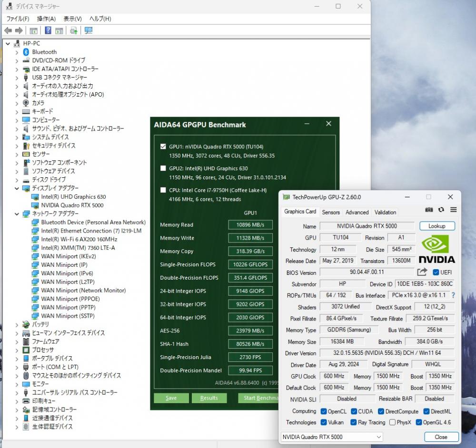Select the camera (カメラ) category icon

[x=26, y=103]
